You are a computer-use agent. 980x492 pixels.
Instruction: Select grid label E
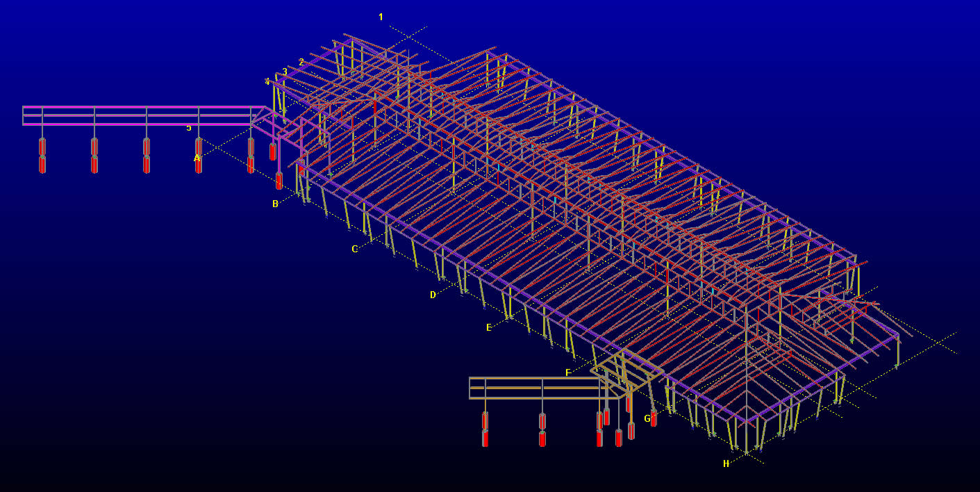[x=489, y=327]
